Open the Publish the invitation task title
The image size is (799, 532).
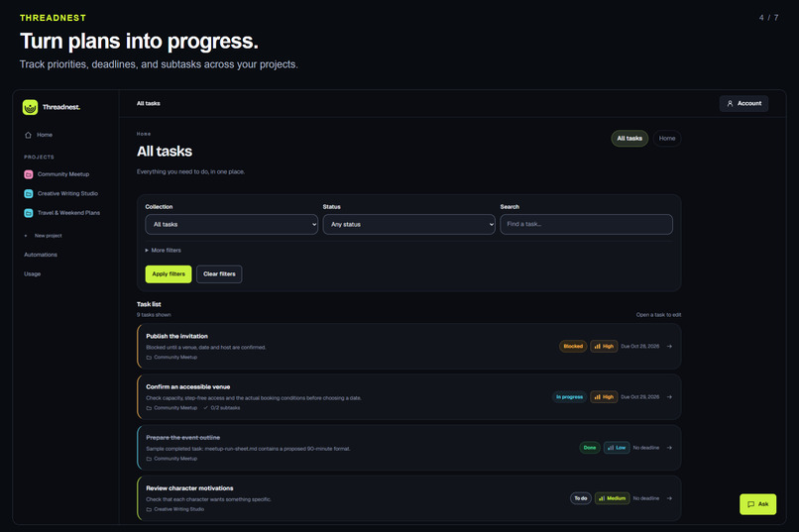click(x=176, y=336)
